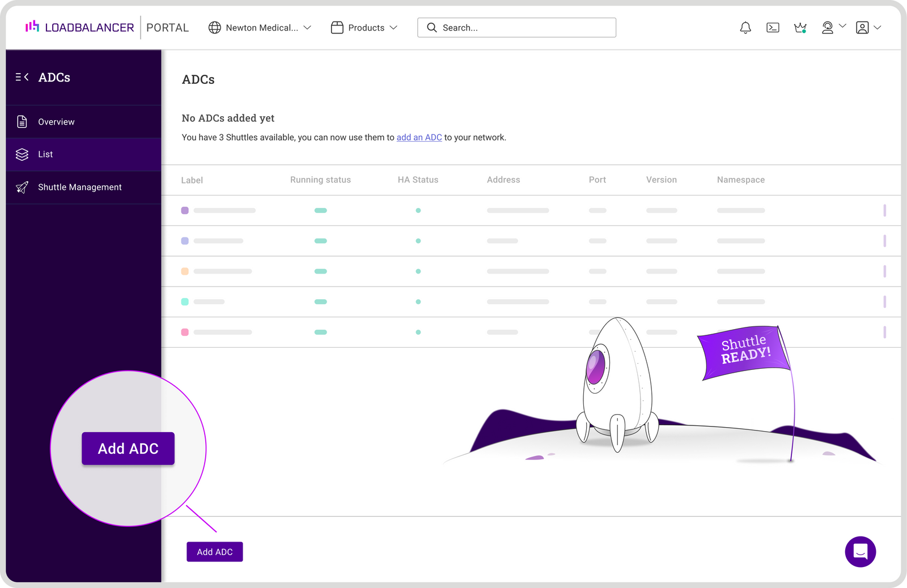This screenshot has width=907, height=588.
Task: Click the globe icon beside Newton Medical
Action: (x=214, y=27)
